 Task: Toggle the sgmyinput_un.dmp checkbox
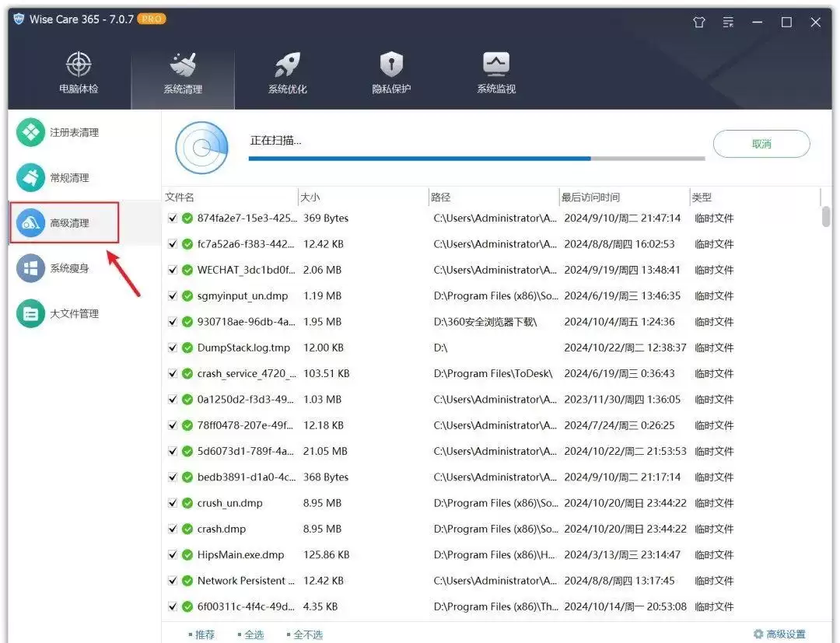(173, 295)
